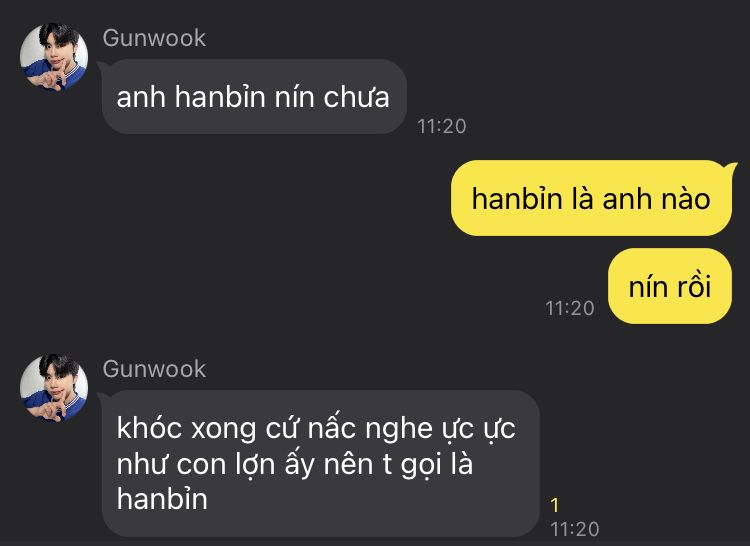Tap the top Gunwook sender name

point(154,38)
